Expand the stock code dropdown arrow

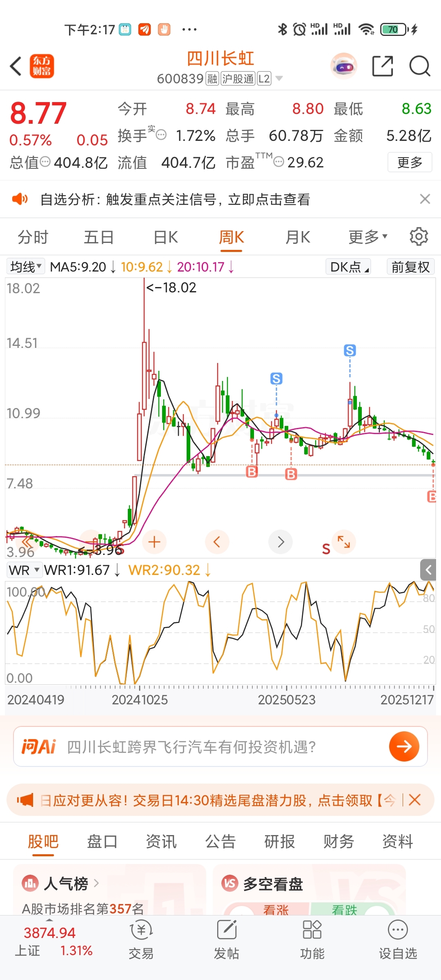tap(279, 78)
